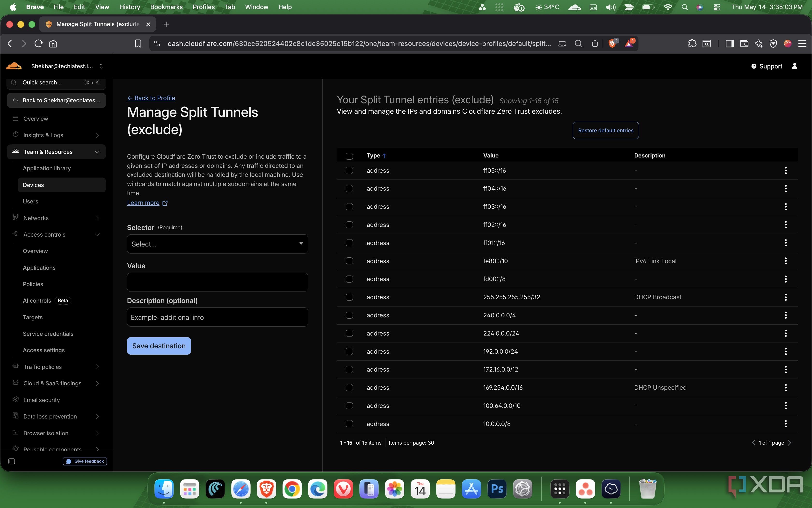Image resolution: width=812 pixels, height=508 pixels.
Task: Open row actions menu for ff05::/16
Action: click(785, 171)
